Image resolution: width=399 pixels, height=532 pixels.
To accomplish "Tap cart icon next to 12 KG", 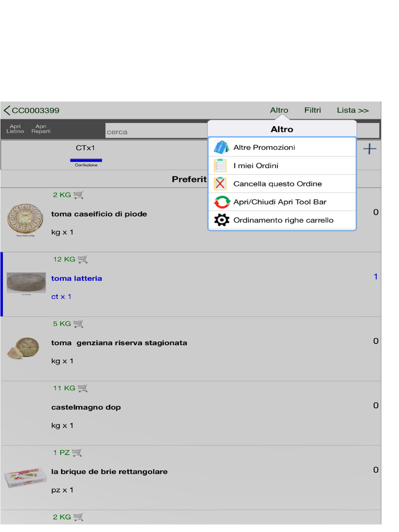I will 83,259.
